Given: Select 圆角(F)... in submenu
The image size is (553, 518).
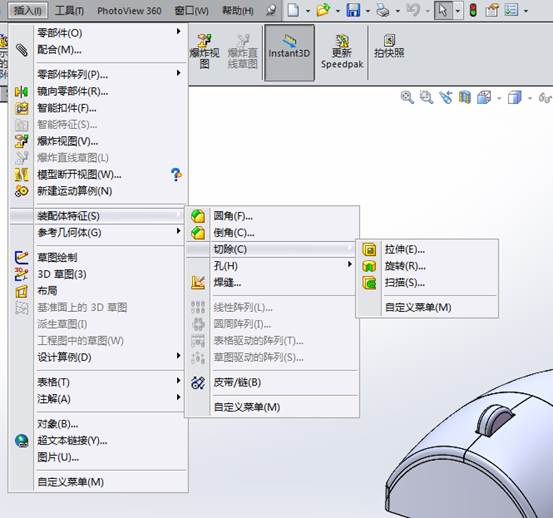Looking at the screenshot, I should 272,216.
